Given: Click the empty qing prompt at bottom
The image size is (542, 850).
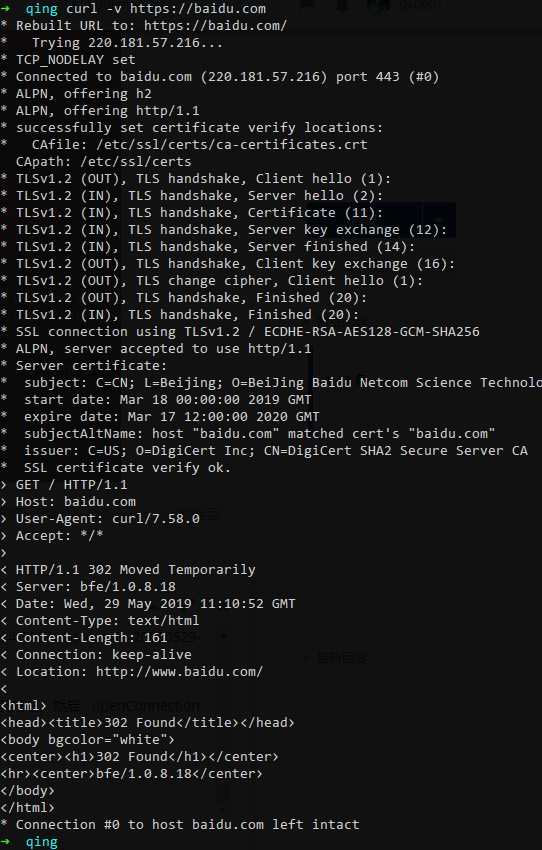Looking at the screenshot, I should (42, 842).
